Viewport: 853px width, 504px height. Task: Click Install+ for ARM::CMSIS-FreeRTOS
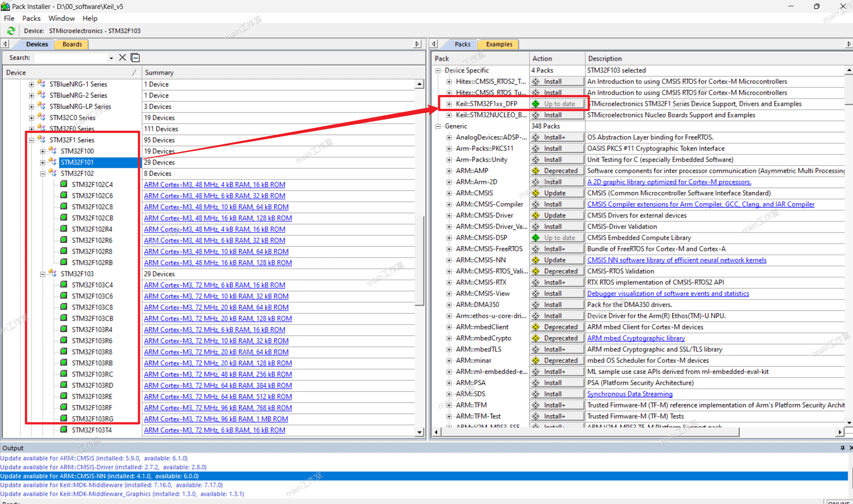point(557,249)
